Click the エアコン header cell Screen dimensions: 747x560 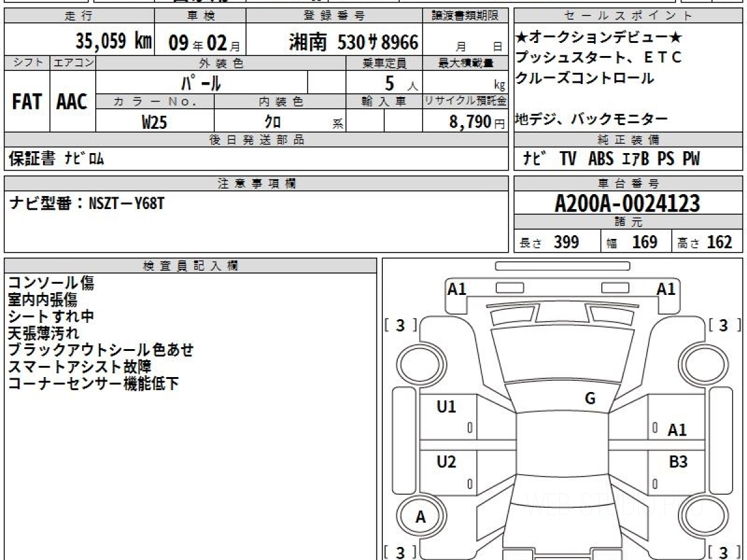73,63
